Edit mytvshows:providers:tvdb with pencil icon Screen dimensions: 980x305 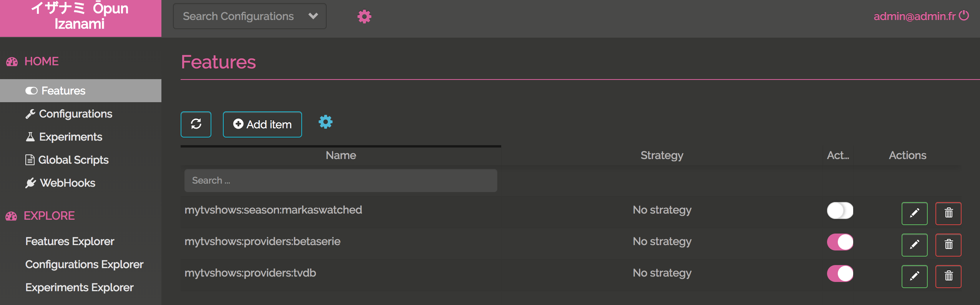914,276
